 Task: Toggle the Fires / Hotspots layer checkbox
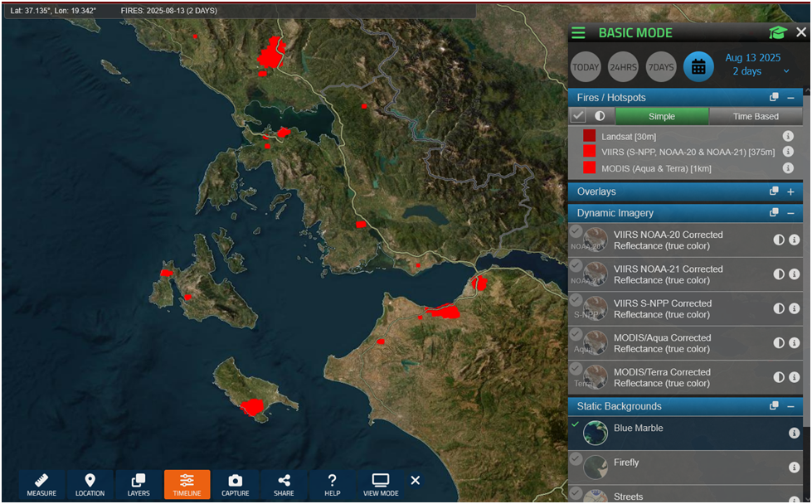click(x=579, y=117)
